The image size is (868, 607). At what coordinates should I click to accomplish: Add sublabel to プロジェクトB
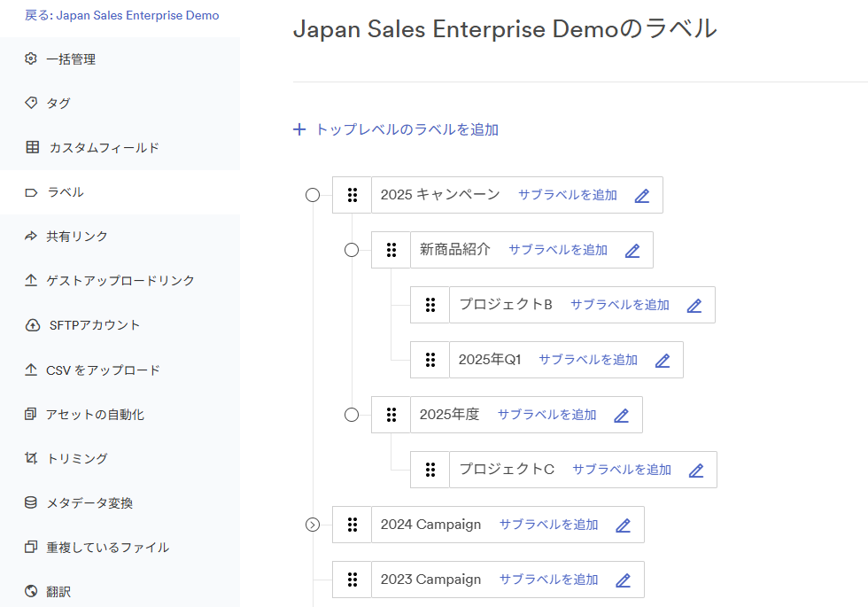tap(620, 305)
